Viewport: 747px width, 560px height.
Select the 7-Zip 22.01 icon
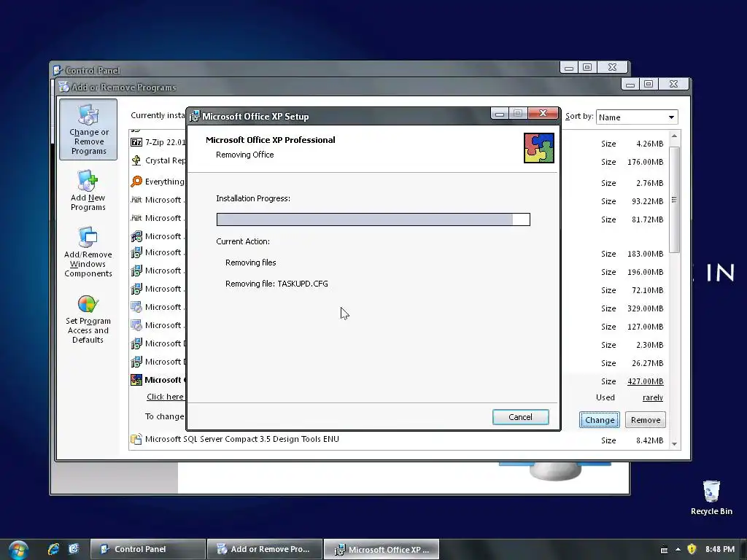tap(136, 142)
